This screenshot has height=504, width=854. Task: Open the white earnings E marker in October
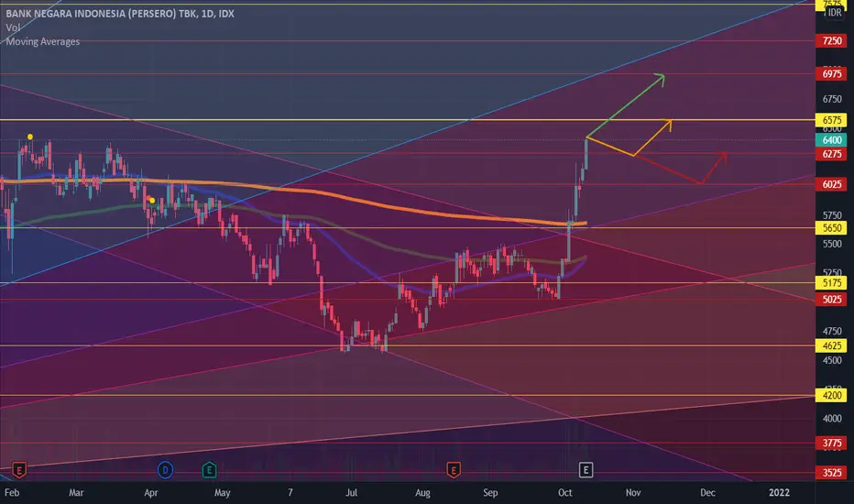(x=586, y=470)
